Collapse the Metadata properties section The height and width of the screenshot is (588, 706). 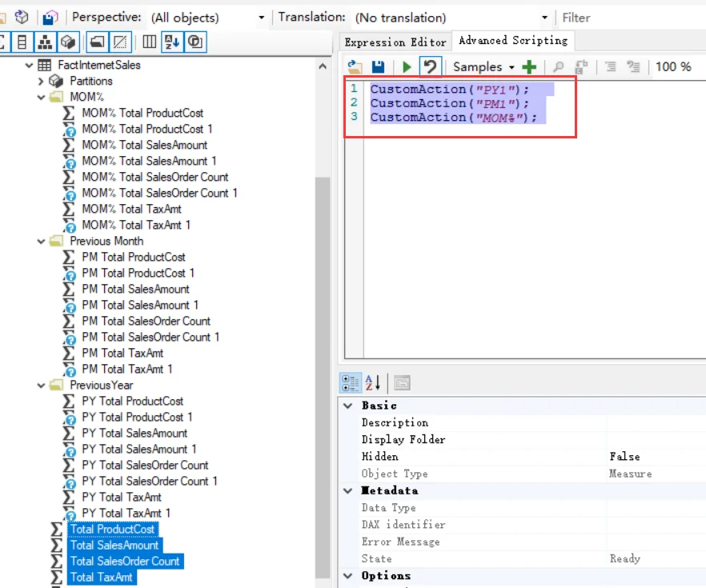pyautogui.click(x=347, y=491)
